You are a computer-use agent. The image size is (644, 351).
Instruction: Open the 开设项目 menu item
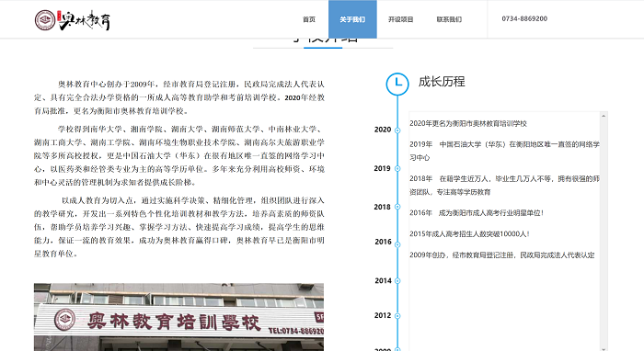coord(400,19)
